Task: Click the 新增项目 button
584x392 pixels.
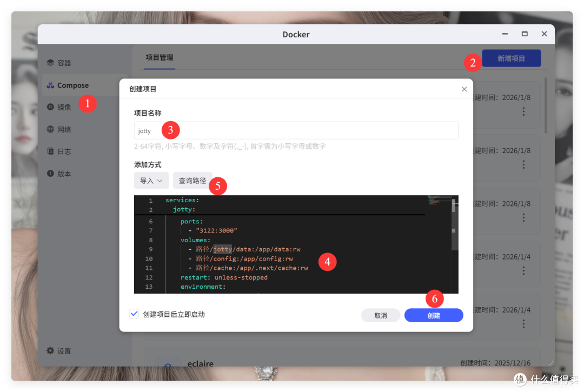Action: click(x=512, y=58)
